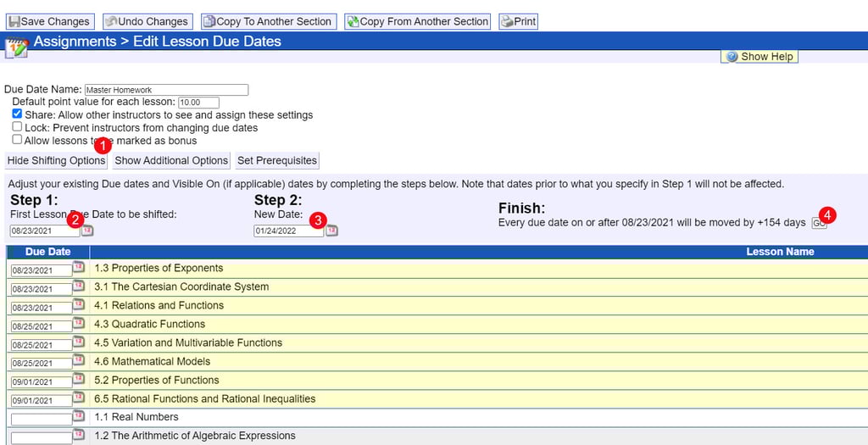Open calendar icon for Step 1 date

click(87, 231)
